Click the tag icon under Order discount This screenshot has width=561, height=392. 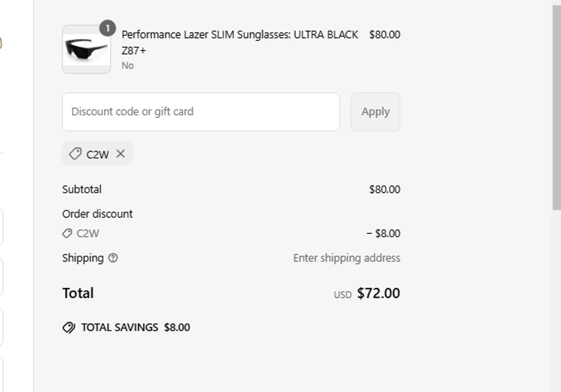[67, 233]
